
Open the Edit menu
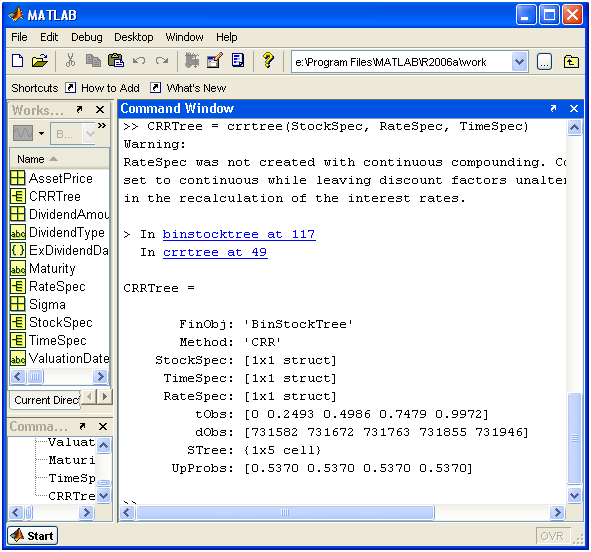[x=49, y=37]
